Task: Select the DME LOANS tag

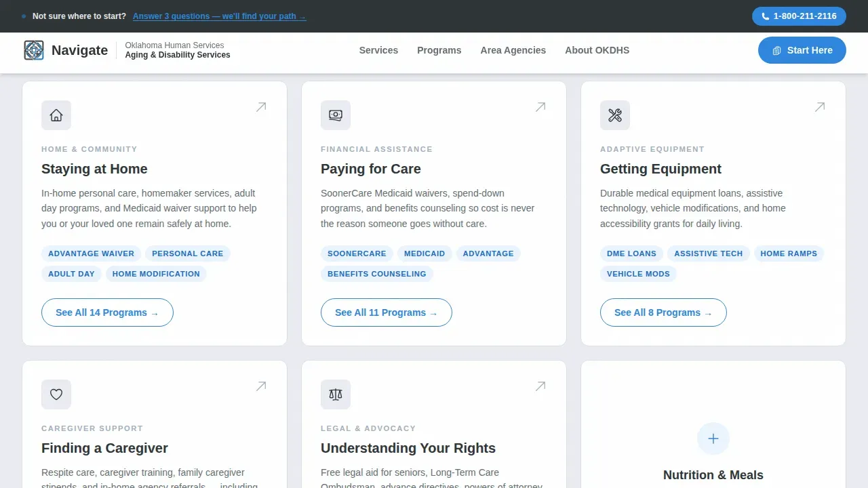Action: [631, 253]
